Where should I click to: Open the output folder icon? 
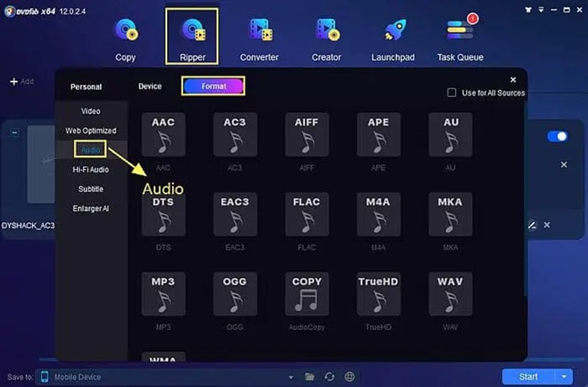310,376
